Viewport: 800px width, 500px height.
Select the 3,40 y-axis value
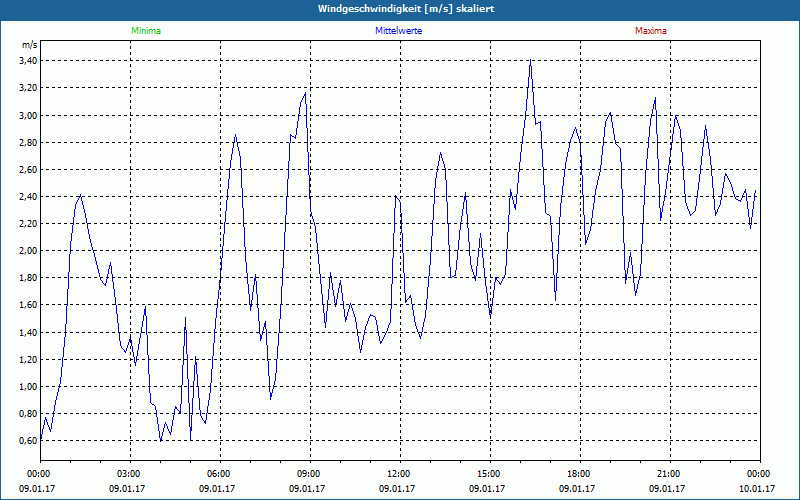(x=29, y=61)
